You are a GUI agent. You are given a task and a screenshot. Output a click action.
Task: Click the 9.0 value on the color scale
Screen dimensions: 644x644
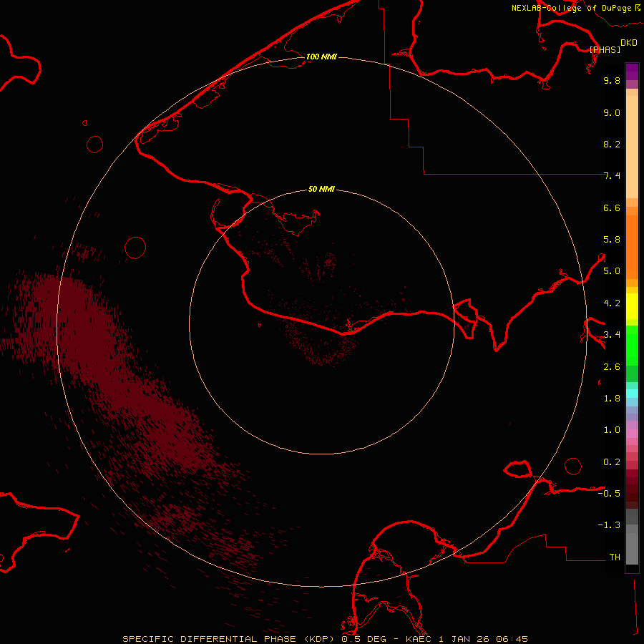(x=612, y=112)
